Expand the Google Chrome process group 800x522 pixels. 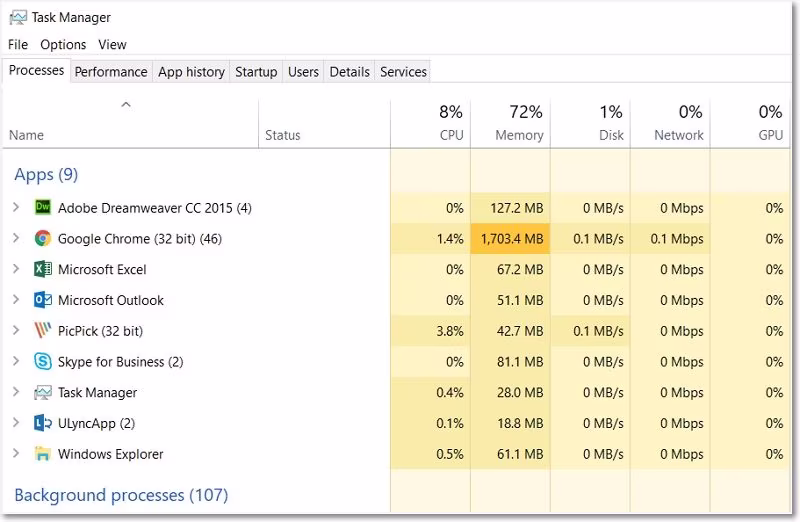click(x=15, y=239)
